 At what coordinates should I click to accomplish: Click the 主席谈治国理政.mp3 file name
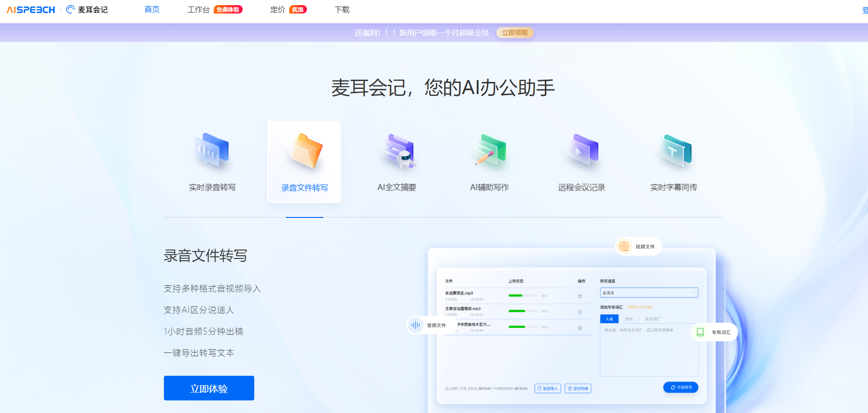pos(463,309)
